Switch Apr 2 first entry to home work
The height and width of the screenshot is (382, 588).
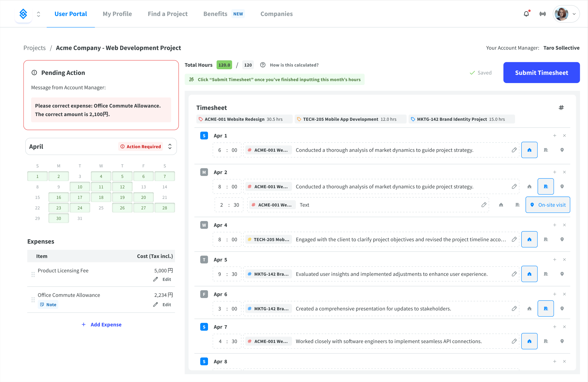point(529,186)
